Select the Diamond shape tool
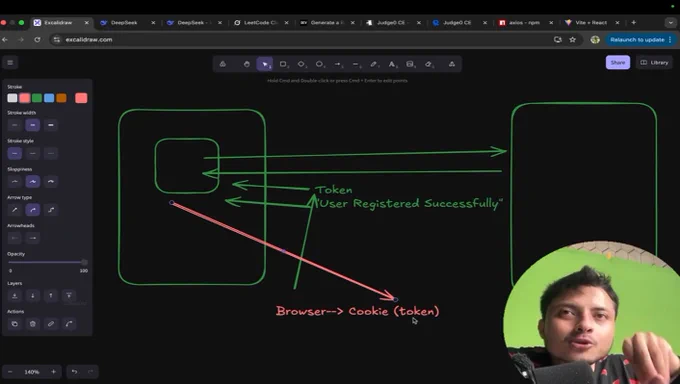Image resolution: width=680 pixels, height=384 pixels. (x=301, y=64)
